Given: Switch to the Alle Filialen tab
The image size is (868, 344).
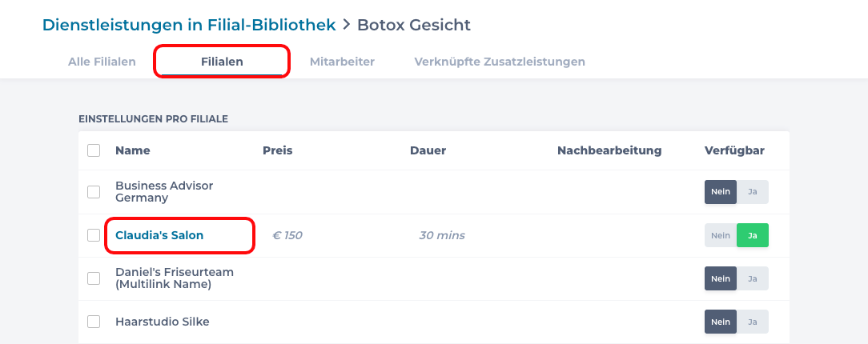Looking at the screenshot, I should point(102,62).
